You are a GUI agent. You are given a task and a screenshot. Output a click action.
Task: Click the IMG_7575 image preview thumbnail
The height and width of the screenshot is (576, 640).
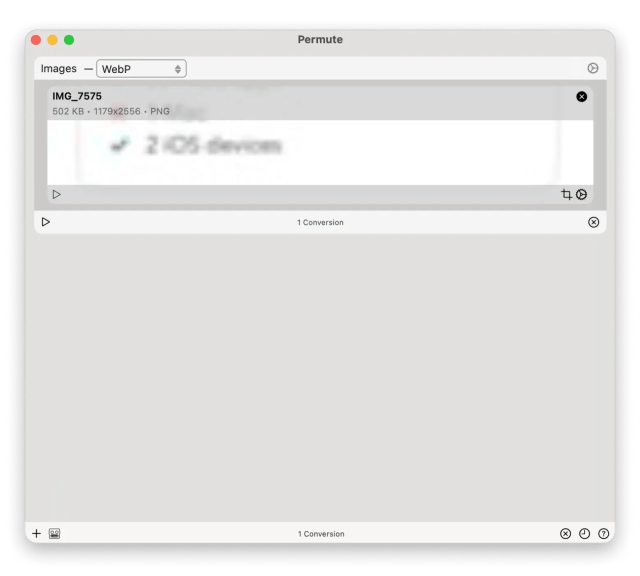click(x=320, y=152)
